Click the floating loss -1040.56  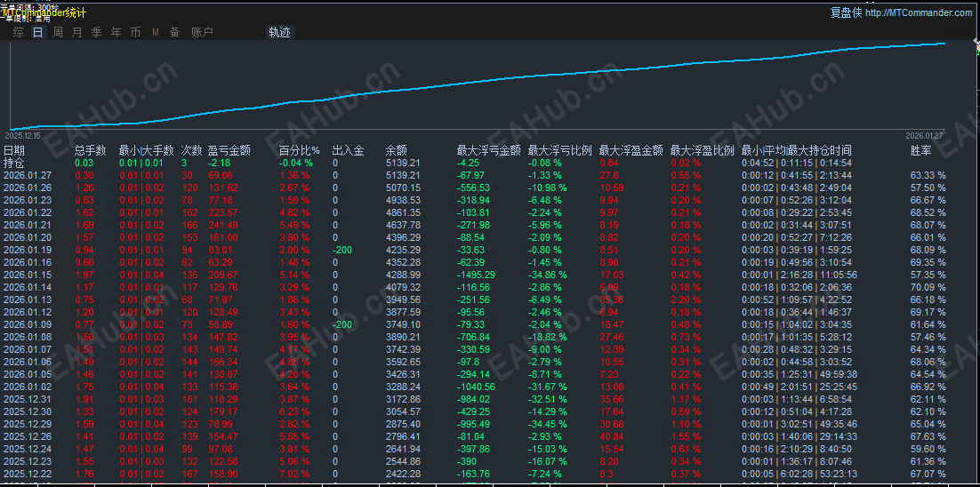477,387
